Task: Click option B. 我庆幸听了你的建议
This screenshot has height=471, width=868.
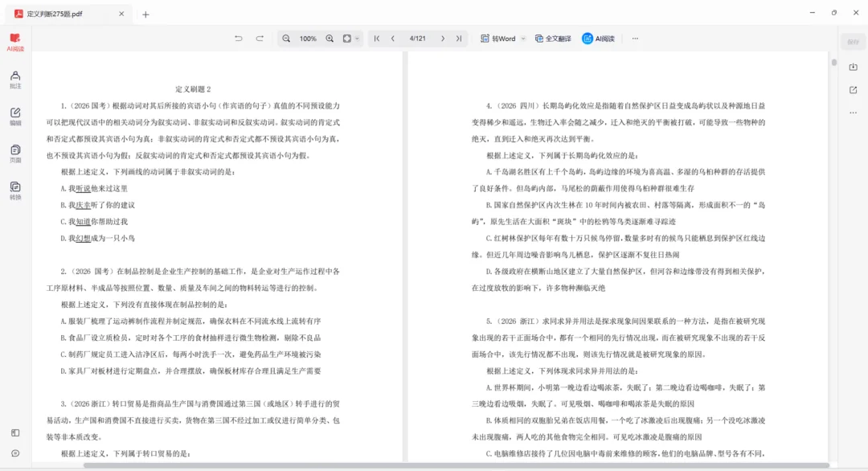Action: [97, 205]
